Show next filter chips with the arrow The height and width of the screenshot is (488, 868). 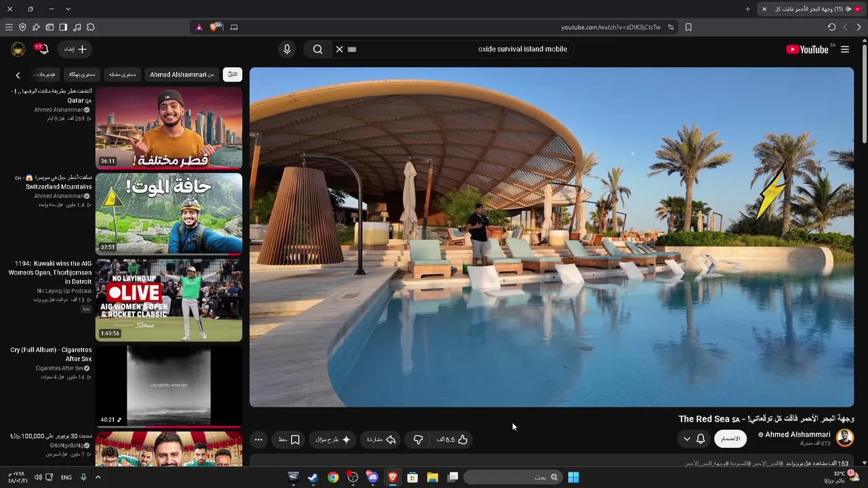click(18, 75)
